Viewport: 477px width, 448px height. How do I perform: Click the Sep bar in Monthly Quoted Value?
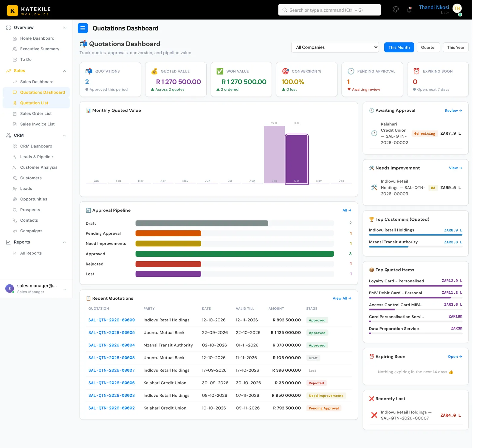click(x=274, y=154)
